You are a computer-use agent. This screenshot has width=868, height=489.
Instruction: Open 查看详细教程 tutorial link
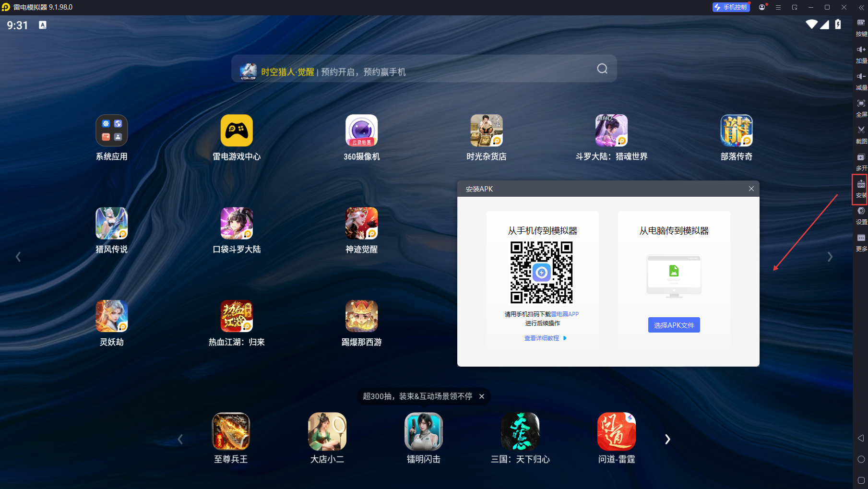point(545,338)
